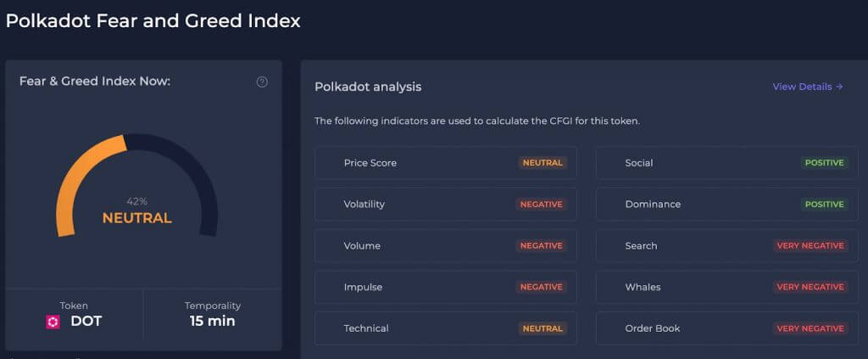This screenshot has width=868, height=359.
Task: Click the Dominance indicator row
Action: click(x=726, y=205)
